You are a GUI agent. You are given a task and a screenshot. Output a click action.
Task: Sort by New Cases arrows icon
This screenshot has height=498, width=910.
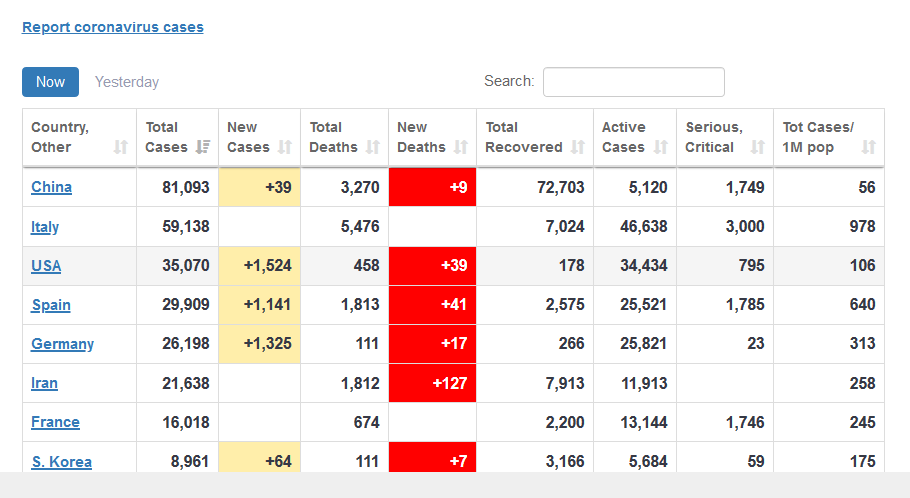click(x=285, y=147)
